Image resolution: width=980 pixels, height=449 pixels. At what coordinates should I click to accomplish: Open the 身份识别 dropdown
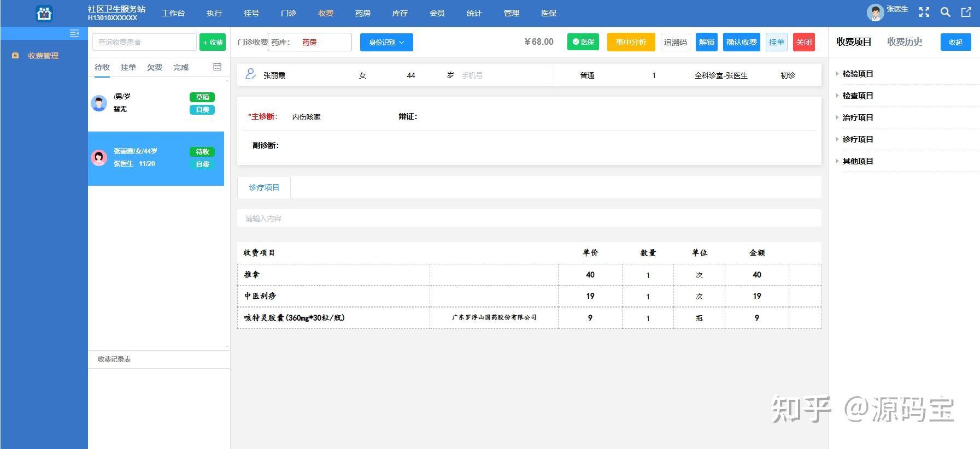coord(386,42)
